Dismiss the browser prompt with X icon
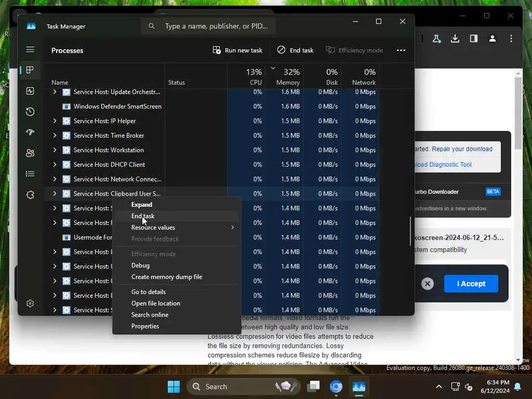 428,284
